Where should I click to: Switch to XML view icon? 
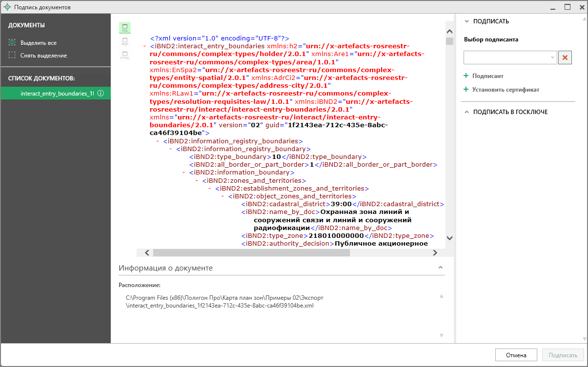click(x=125, y=28)
